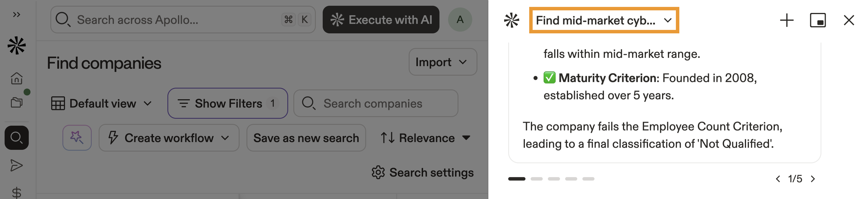Click the Search companies input field
This screenshot has width=868, height=199.
(x=375, y=103)
